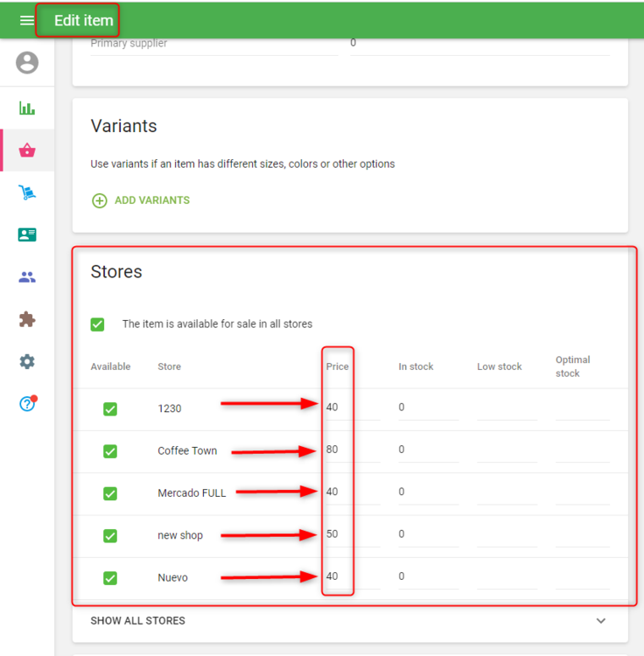Click In stock field for Mercado FULL
Screen dimensions: 644x656
point(427,492)
